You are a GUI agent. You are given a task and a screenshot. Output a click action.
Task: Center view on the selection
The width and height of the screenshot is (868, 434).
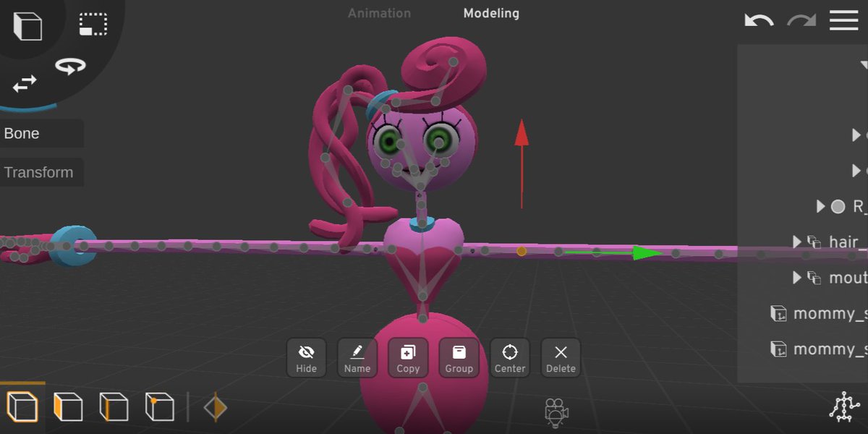coord(510,358)
